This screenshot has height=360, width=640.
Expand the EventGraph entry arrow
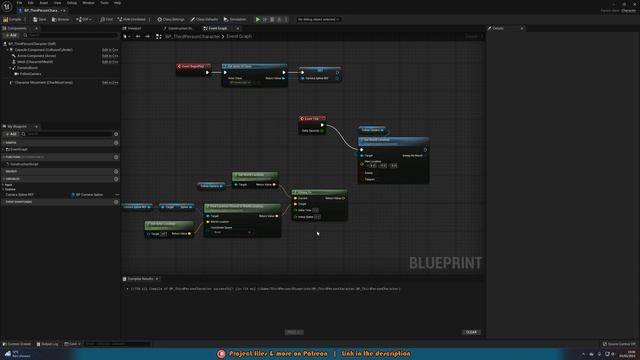pos(4,150)
